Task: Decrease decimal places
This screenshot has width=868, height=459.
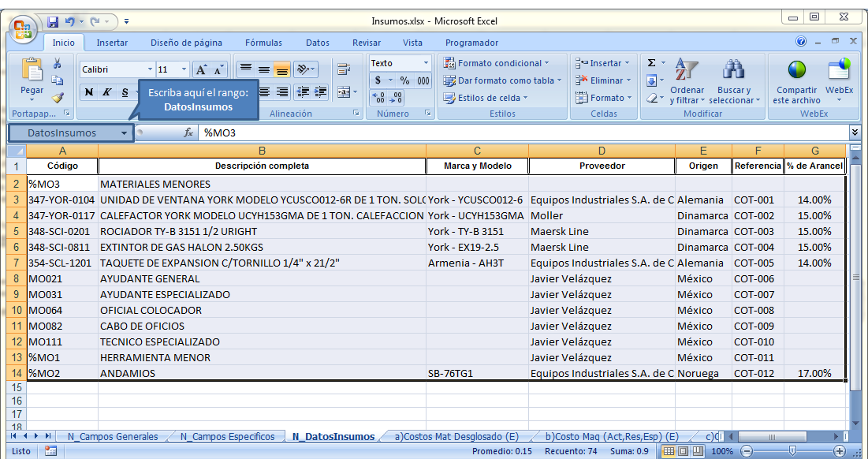Action: (396, 98)
